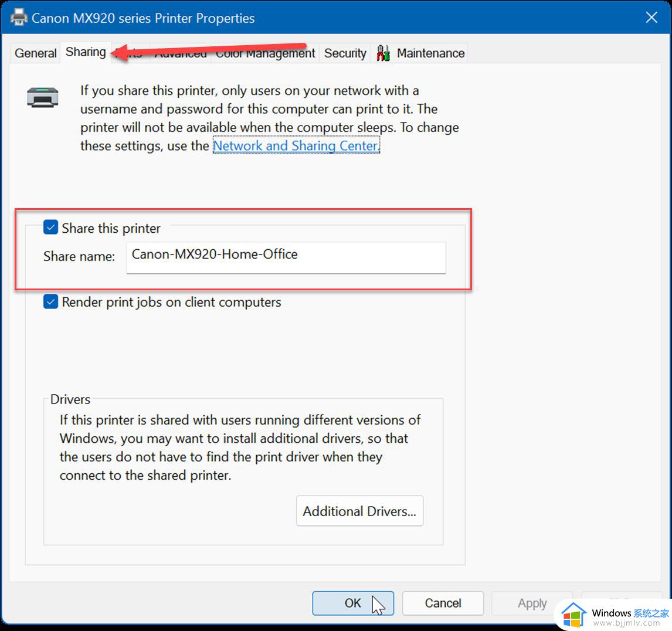Image resolution: width=672 pixels, height=631 pixels.
Task: Confirm with the OK button
Action: [x=353, y=603]
